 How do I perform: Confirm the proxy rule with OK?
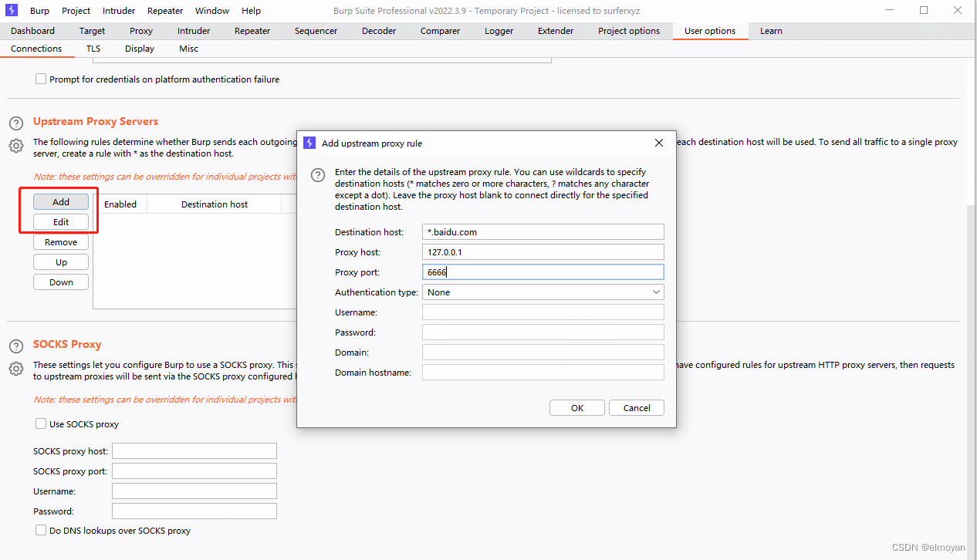[577, 408]
